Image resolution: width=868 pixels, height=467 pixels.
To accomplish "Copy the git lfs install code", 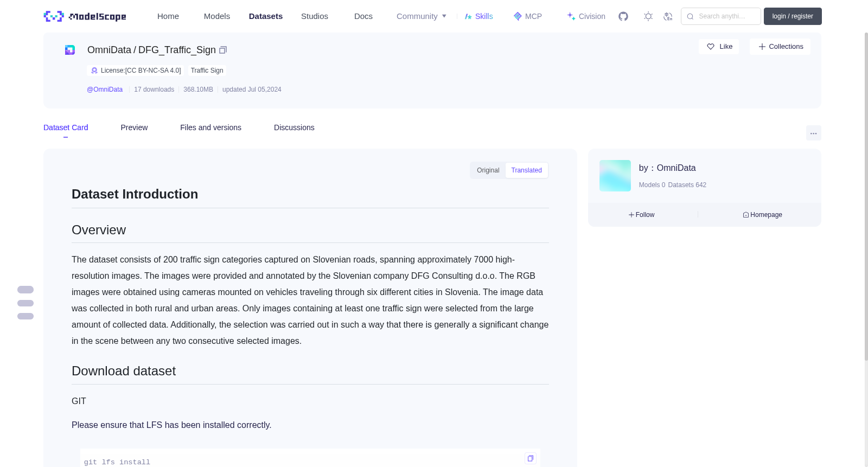I will (531, 458).
